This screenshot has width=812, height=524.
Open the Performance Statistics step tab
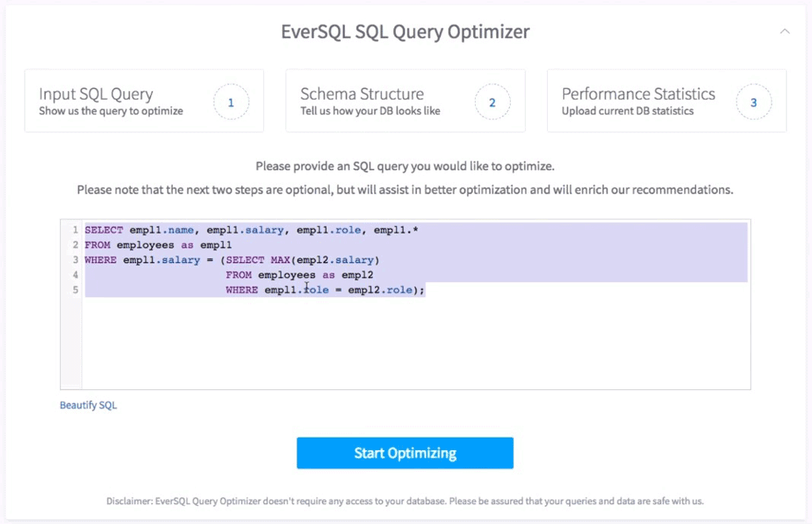point(666,101)
